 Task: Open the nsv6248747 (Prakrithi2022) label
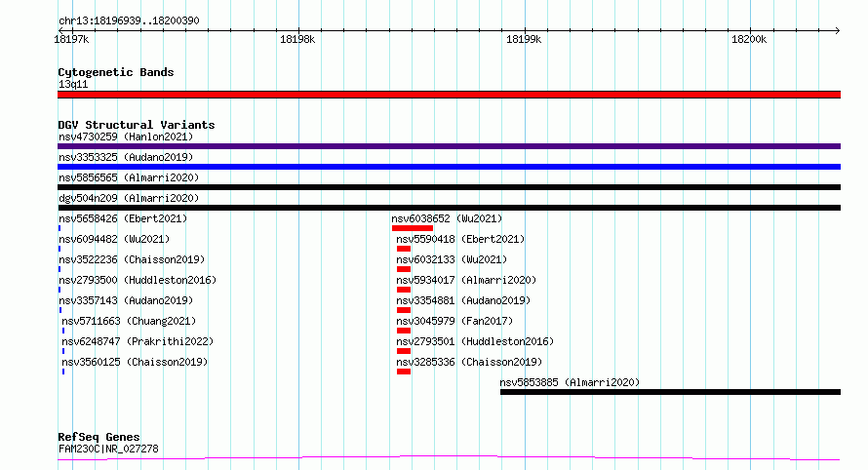click(x=138, y=341)
